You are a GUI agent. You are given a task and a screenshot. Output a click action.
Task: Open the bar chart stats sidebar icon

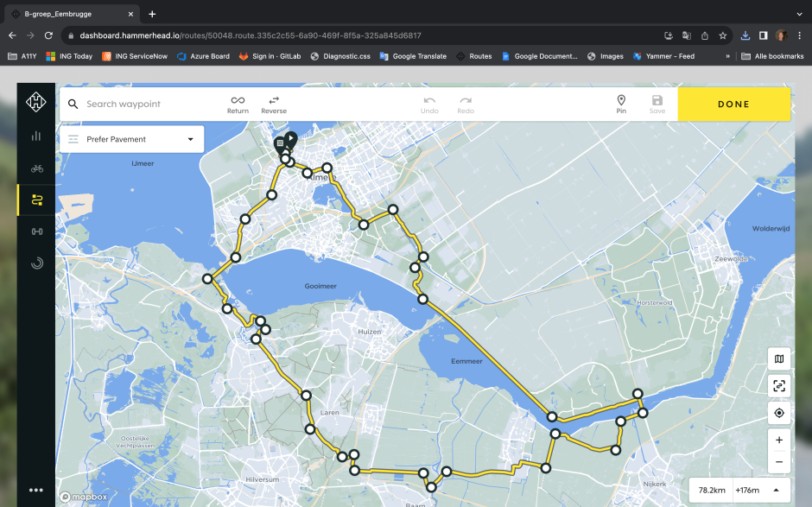pos(36,136)
